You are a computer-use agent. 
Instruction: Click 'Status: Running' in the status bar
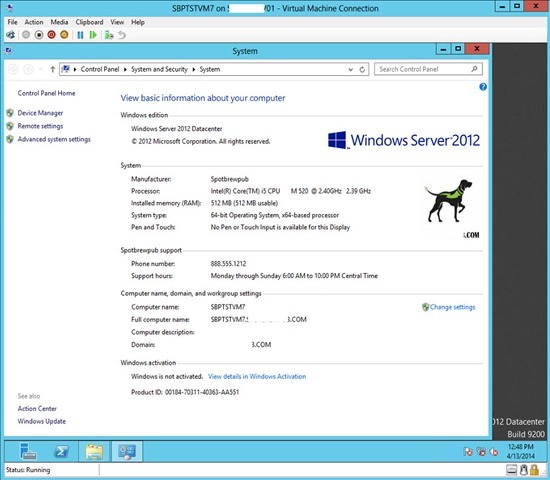[x=28, y=470]
